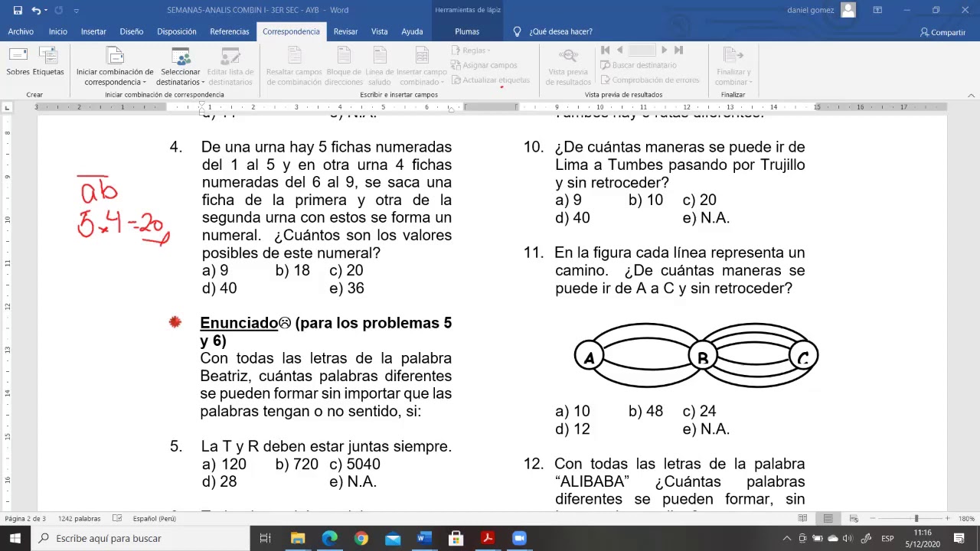Open the Ayuda tab
Screen dimensions: 980x551
[x=412, y=31]
